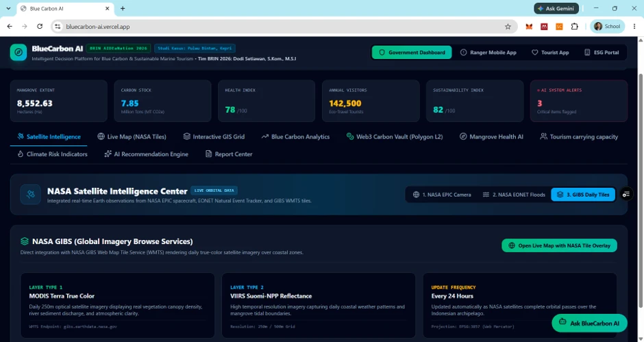Click the Annual Visitors 142,500 card
Viewport: 644px width, 342px height.
[x=371, y=101]
